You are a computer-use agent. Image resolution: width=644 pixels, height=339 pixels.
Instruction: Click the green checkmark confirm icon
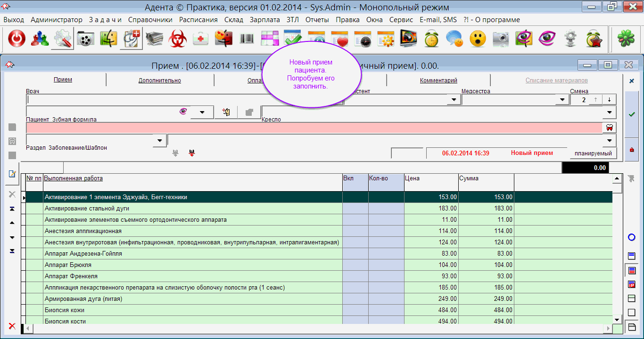coord(632,114)
